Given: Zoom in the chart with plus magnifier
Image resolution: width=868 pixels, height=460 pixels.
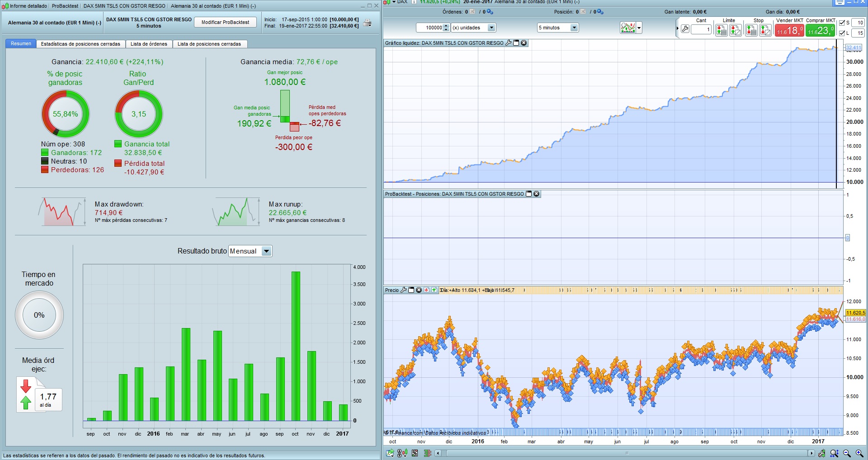Looking at the screenshot, I should point(859,453).
